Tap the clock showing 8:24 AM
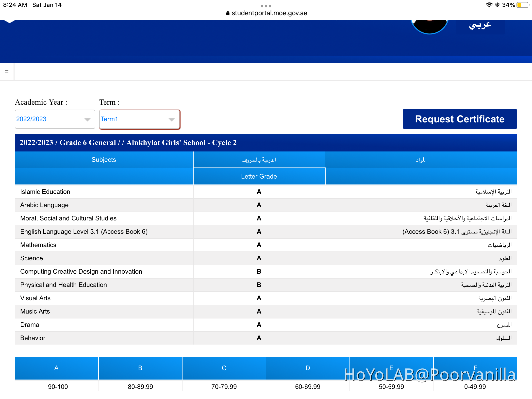The image size is (532, 399). 15,5
